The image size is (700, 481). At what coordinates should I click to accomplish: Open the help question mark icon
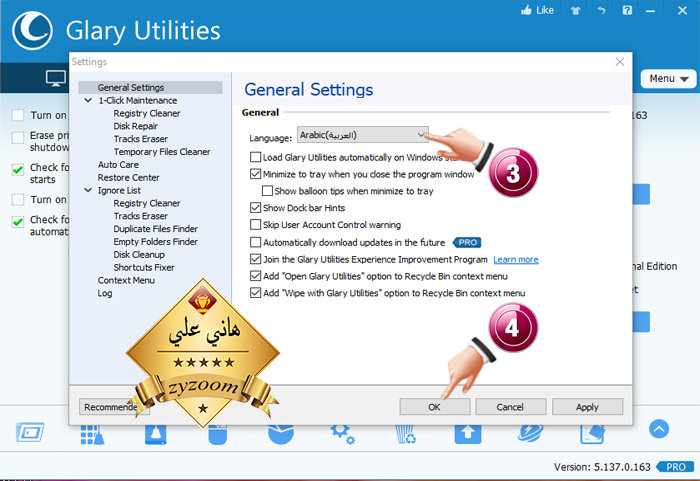(627, 10)
